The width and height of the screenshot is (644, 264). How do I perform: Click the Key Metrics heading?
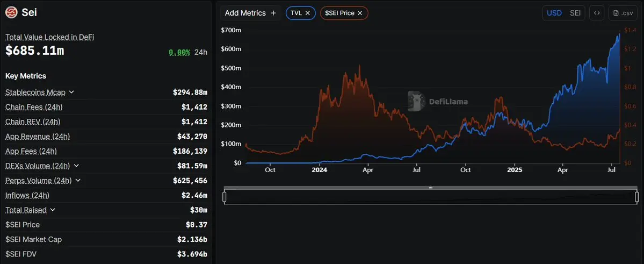tap(25, 76)
